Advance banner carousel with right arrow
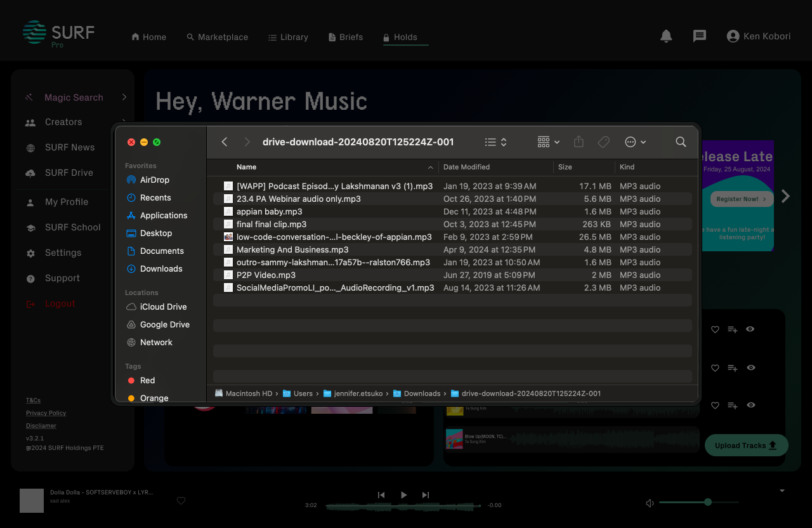The height and width of the screenshot is (528, 812). 785,196
